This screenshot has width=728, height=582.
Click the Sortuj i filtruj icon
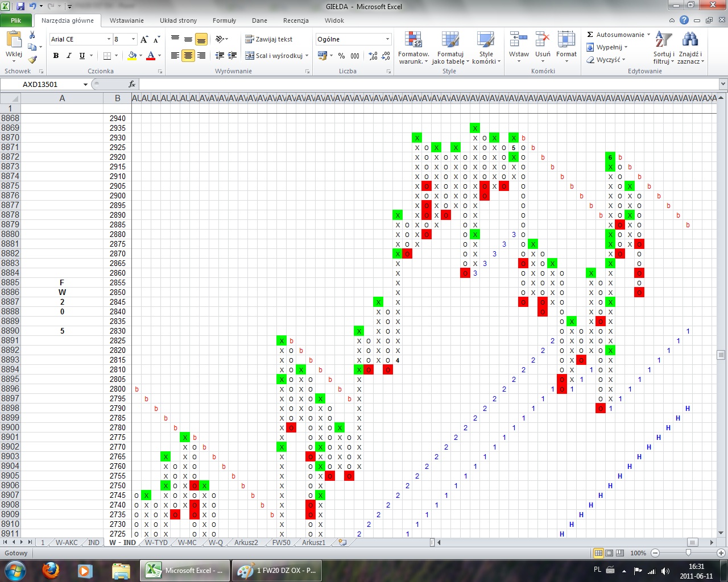click(x=663, y=41)
